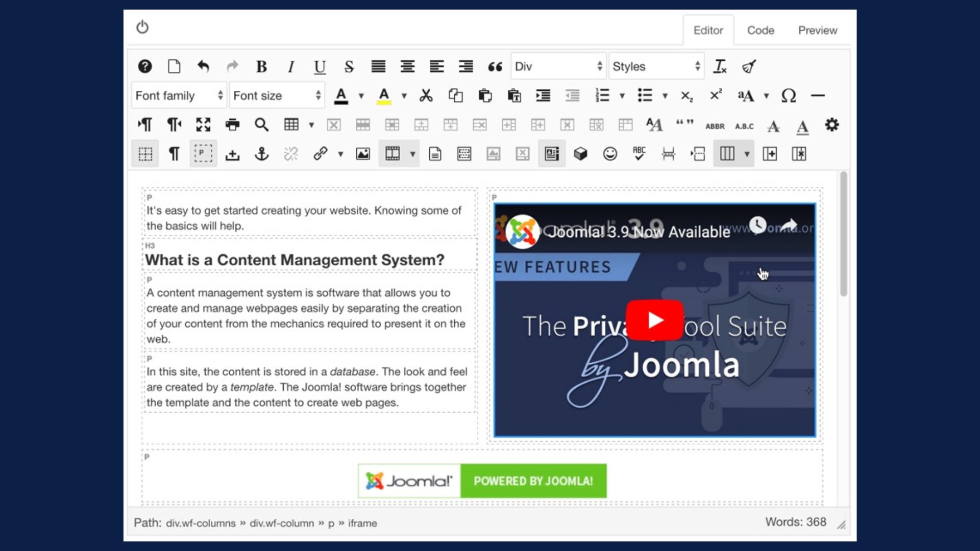980x551 pixels.
Task: Open the Styles dropdown
Action: 656,66
